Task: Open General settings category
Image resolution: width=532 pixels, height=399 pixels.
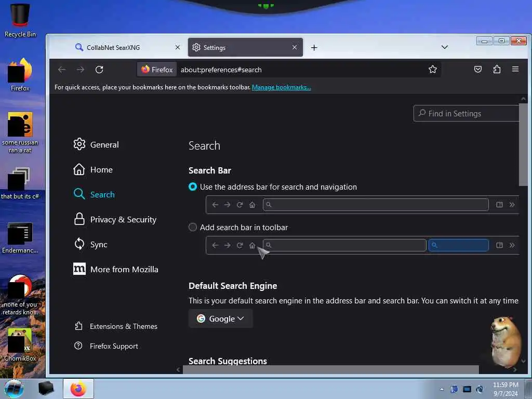Action: point(96,144)
